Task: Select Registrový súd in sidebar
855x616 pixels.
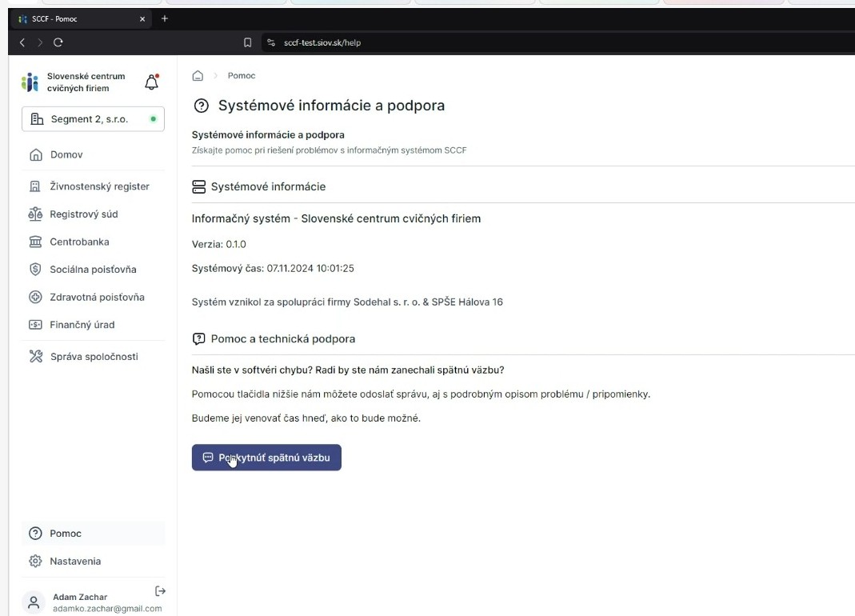Action: click(83, 214)
